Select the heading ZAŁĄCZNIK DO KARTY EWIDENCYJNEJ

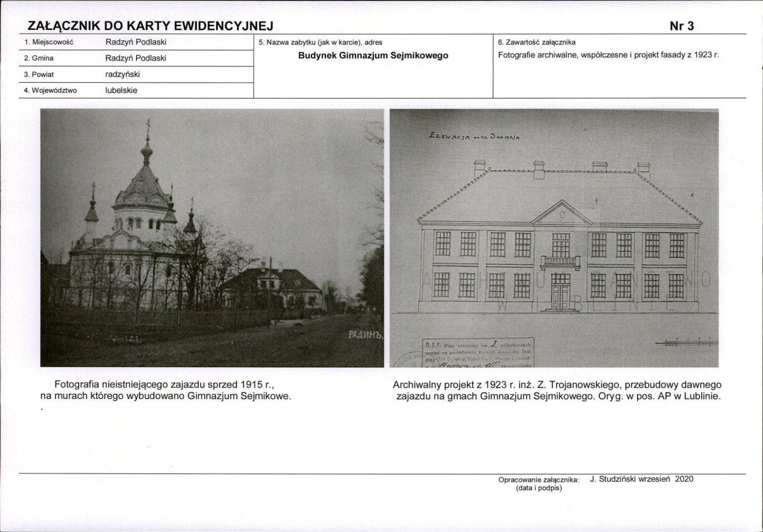pos(150,26)
